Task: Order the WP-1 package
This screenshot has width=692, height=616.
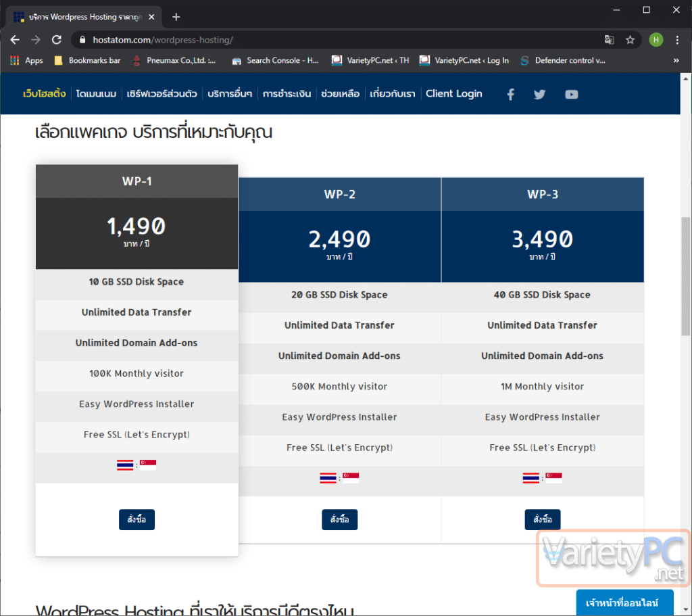Action: [137, 519]
